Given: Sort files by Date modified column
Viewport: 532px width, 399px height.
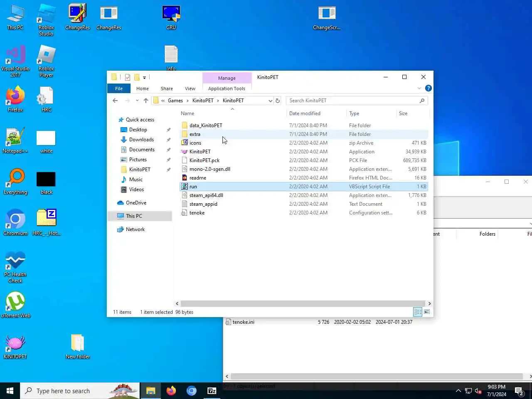Looking at the screenshot, I should (x=305, y=113).
